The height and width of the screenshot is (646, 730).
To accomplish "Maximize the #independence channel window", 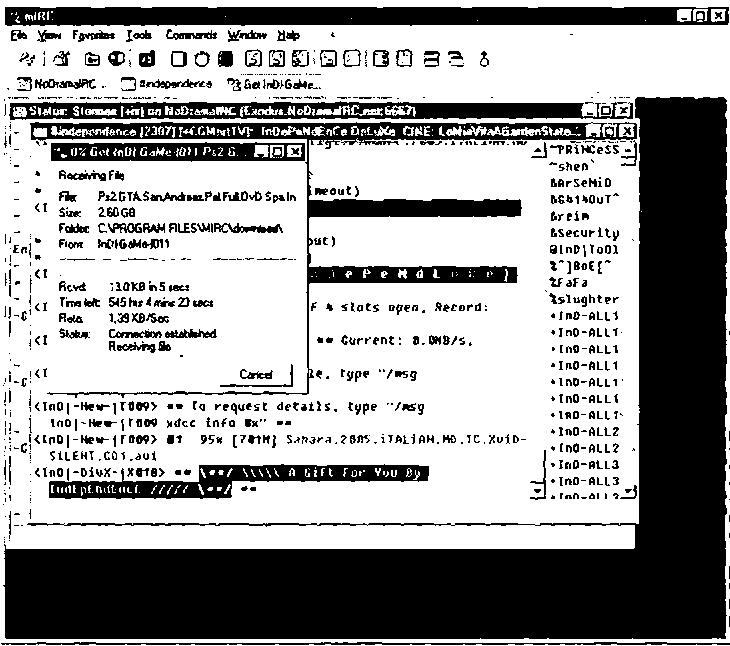I will pos(611,131).
